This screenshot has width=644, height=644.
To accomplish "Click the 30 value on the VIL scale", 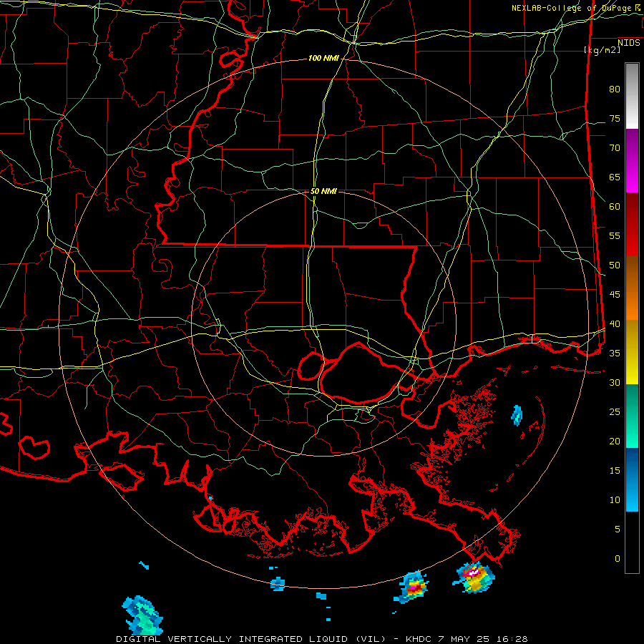I will pyautogui.click(x=615, y=383).
